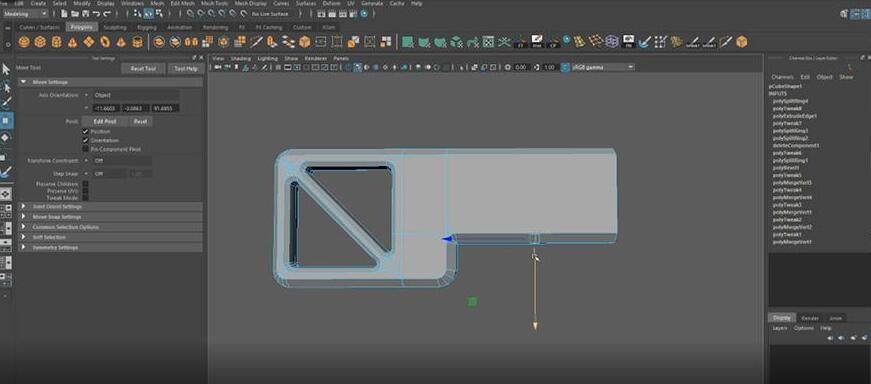The height and width of the screenshot is (384, 871).
Task: Click the viewport gamma 1.00 field
Action: click(550, 67)
